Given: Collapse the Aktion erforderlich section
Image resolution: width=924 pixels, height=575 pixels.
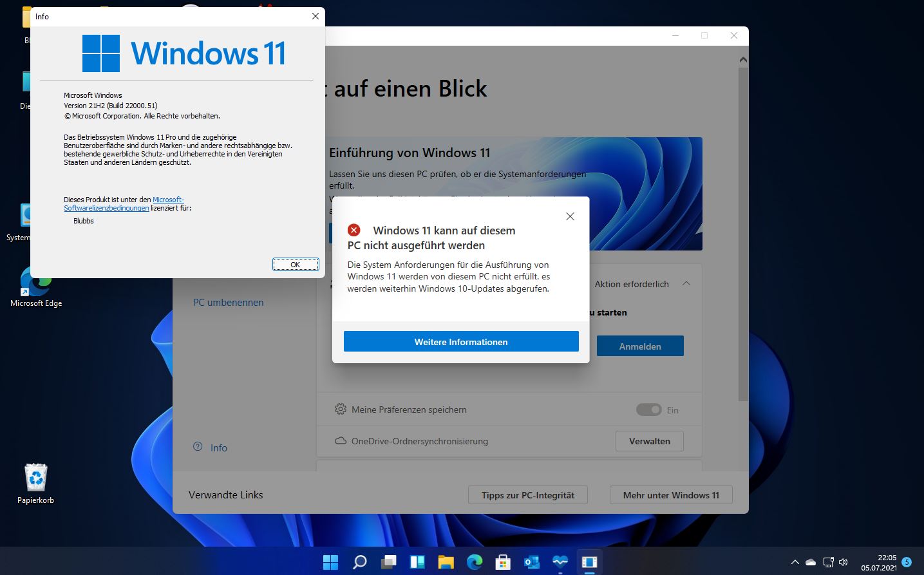Looking at the screenshot, I should point(686,284).
